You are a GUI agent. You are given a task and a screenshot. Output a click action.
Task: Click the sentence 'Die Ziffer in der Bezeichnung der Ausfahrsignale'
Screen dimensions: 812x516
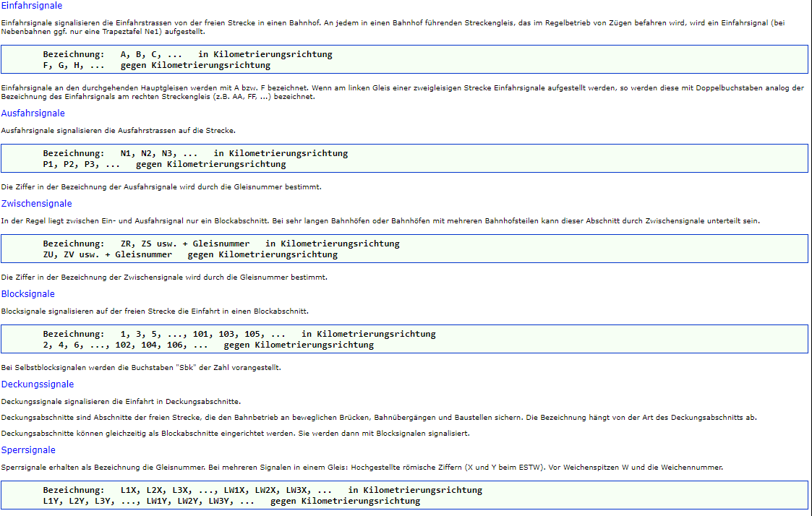tap(161, 187)
